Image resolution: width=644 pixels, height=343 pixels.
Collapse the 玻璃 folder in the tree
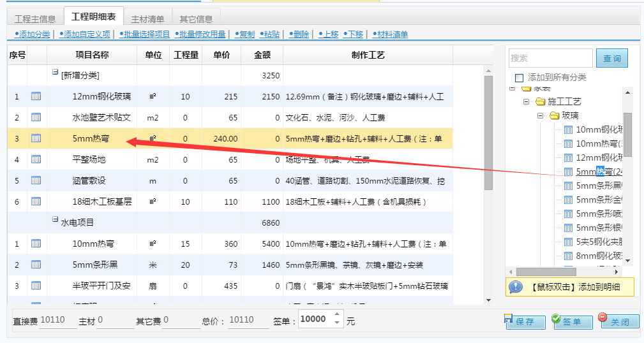tap(540, 115)
